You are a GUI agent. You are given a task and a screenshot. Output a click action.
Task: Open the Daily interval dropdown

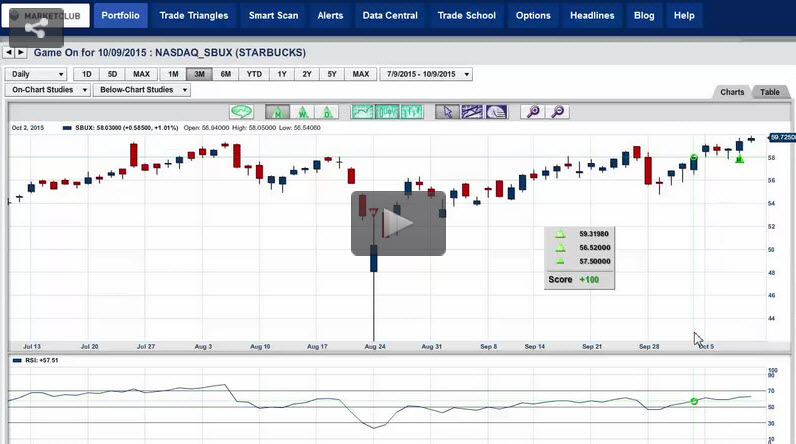[36, 74]
